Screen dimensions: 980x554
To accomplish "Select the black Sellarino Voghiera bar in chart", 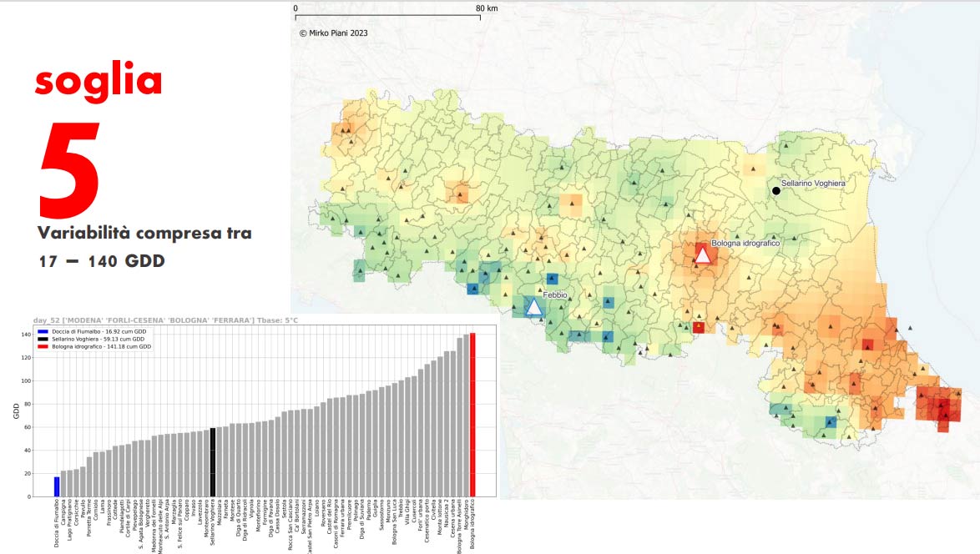I will coord(213,462).
